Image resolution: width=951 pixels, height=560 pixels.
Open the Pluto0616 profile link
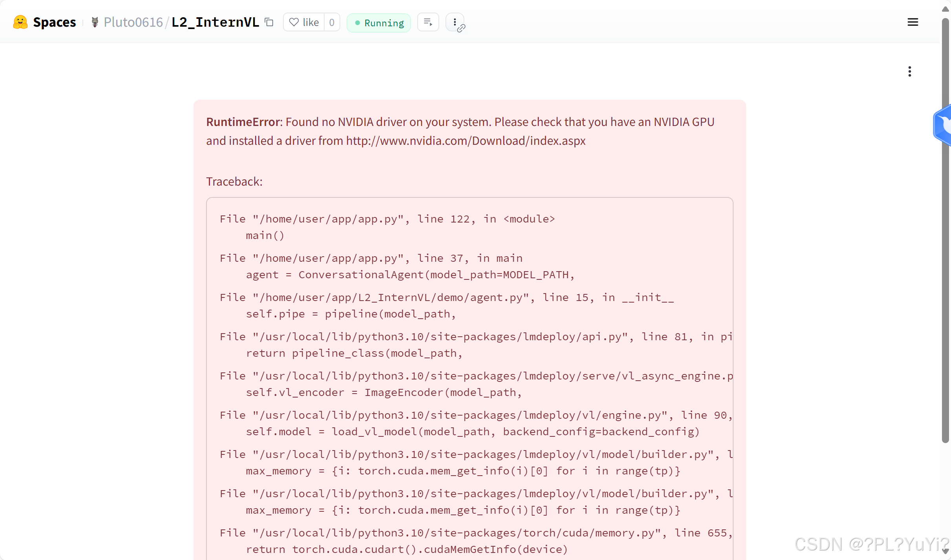click(133, 22)
